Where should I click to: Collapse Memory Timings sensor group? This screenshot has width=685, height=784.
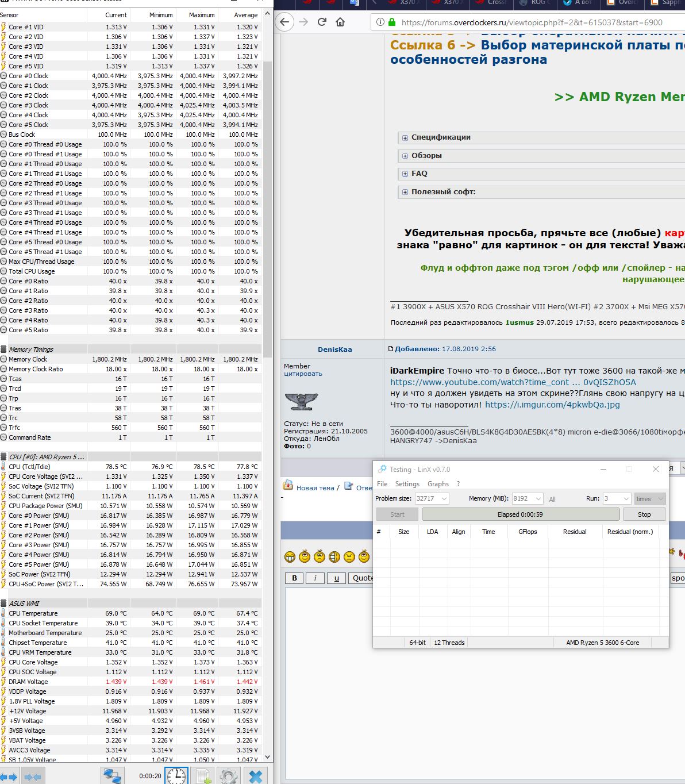(x=3, y=349)
